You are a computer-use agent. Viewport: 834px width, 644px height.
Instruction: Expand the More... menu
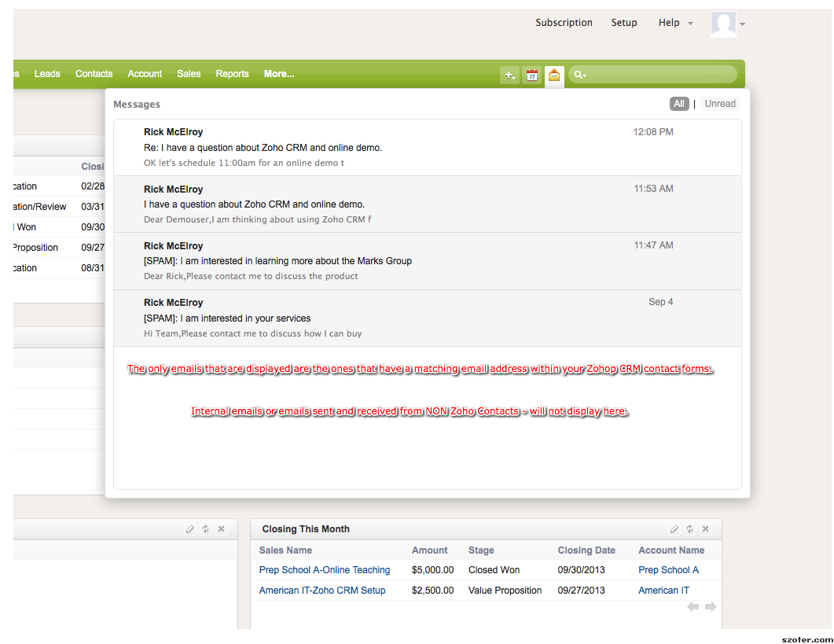279,74
